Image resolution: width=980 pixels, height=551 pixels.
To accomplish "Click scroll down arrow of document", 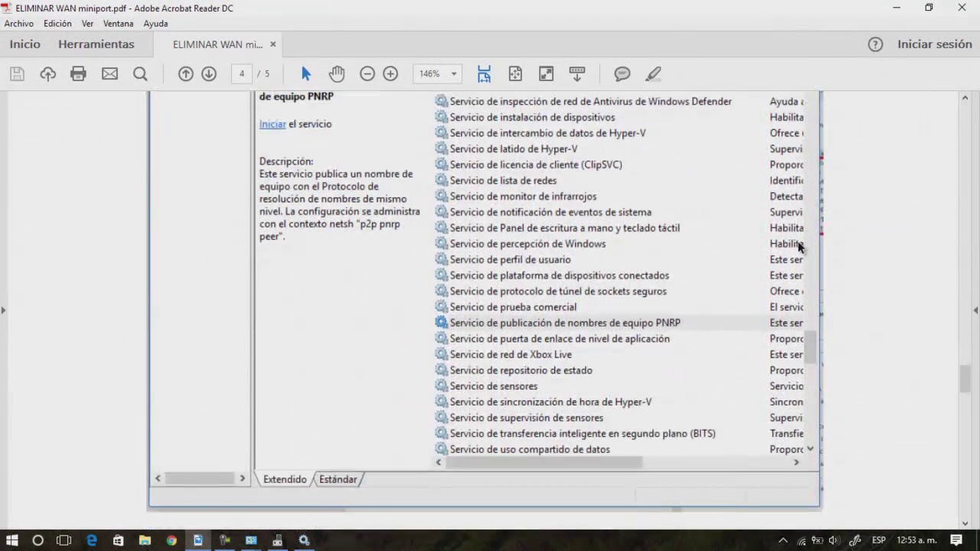I will (x=965, y=523).
